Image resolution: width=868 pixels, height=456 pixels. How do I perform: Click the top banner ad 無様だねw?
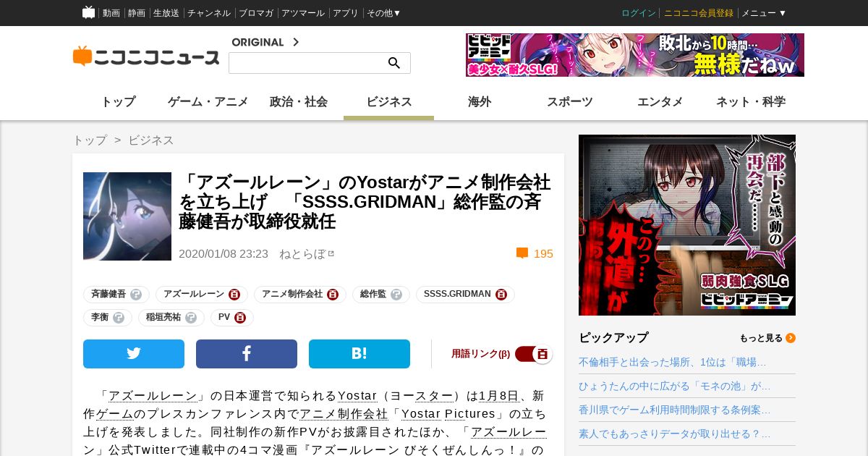[x=635, y=55]
